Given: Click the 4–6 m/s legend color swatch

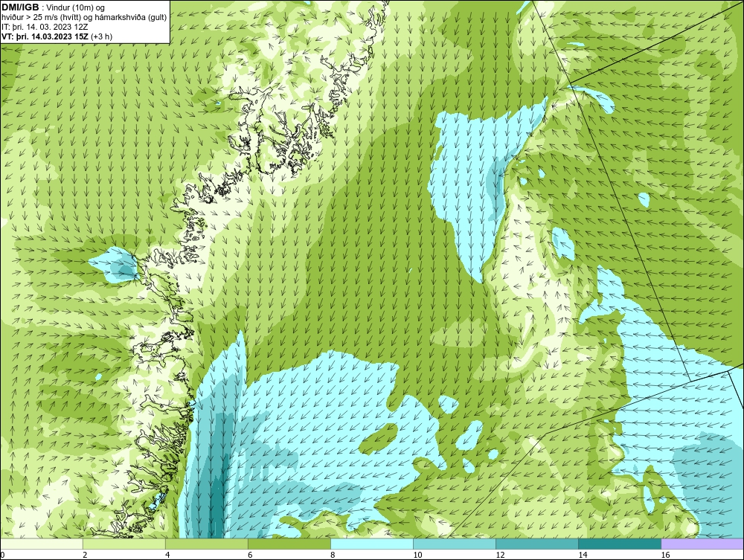Looking at the screenshot, I should tap(207, 544).
